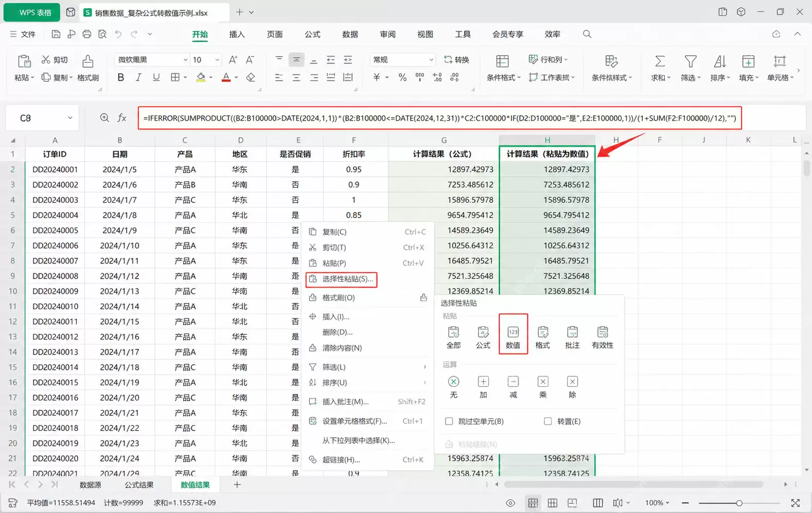Open the zoom 100% dropdown
The image size is (812, 513).
[x=657, y=503]
